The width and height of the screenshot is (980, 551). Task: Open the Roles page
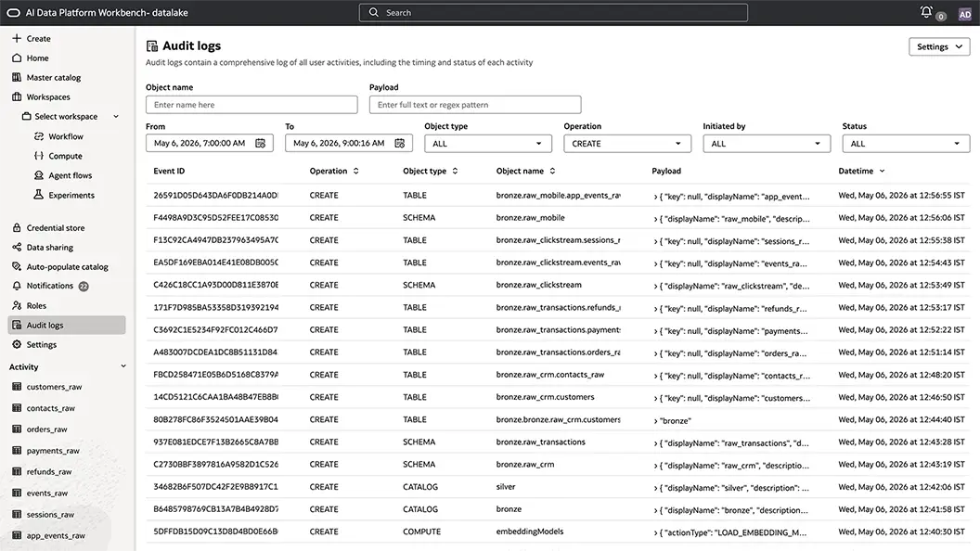36,305
